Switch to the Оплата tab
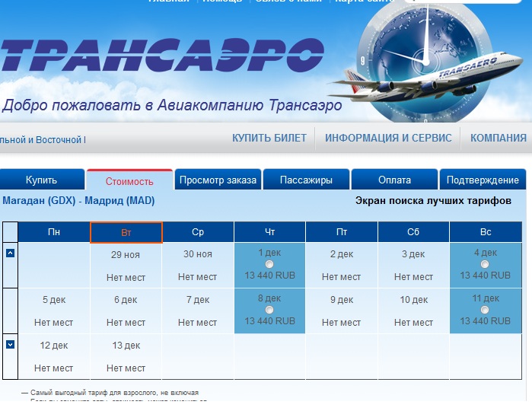 (394, 180)
